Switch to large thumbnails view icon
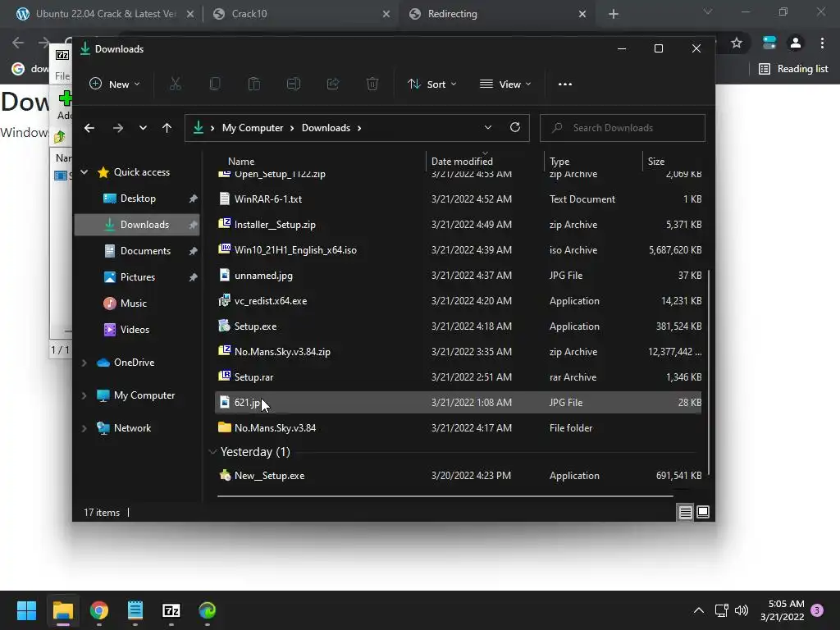Screen dimensions: 840x630 [703, 513]
